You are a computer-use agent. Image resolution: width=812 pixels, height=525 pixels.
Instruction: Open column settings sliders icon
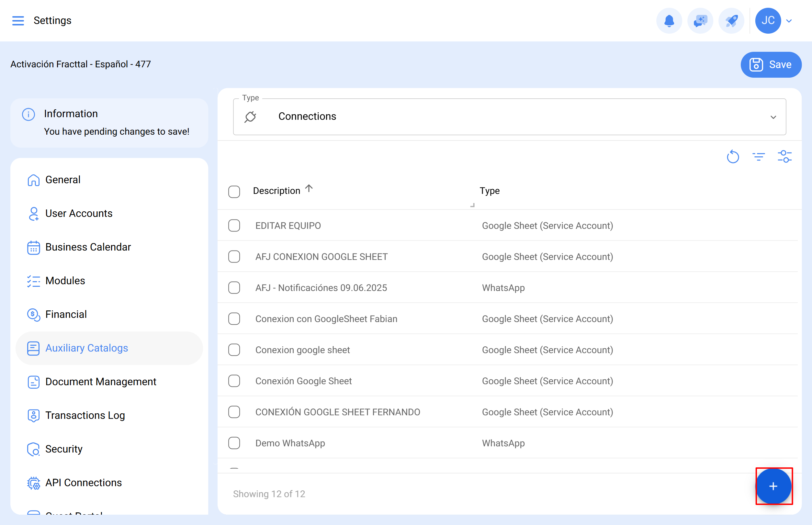tap(784, 157)
